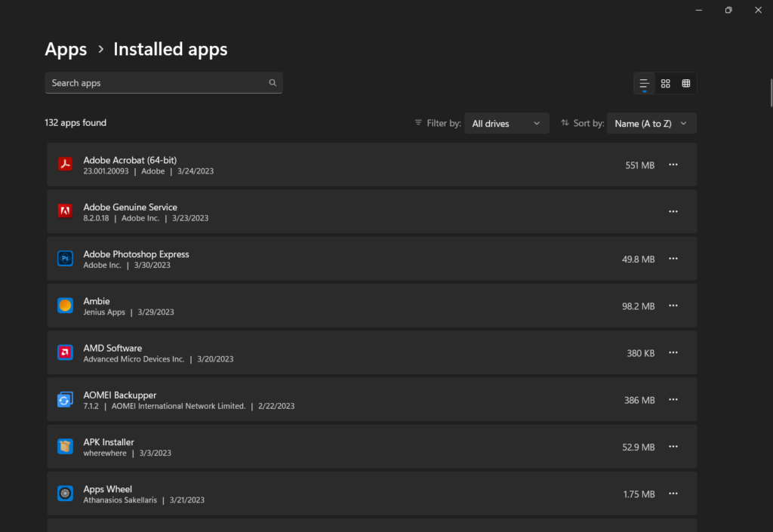Go back to Apps breadcrumb
Viewport: 773px width, 532px height.
(66, 50)
